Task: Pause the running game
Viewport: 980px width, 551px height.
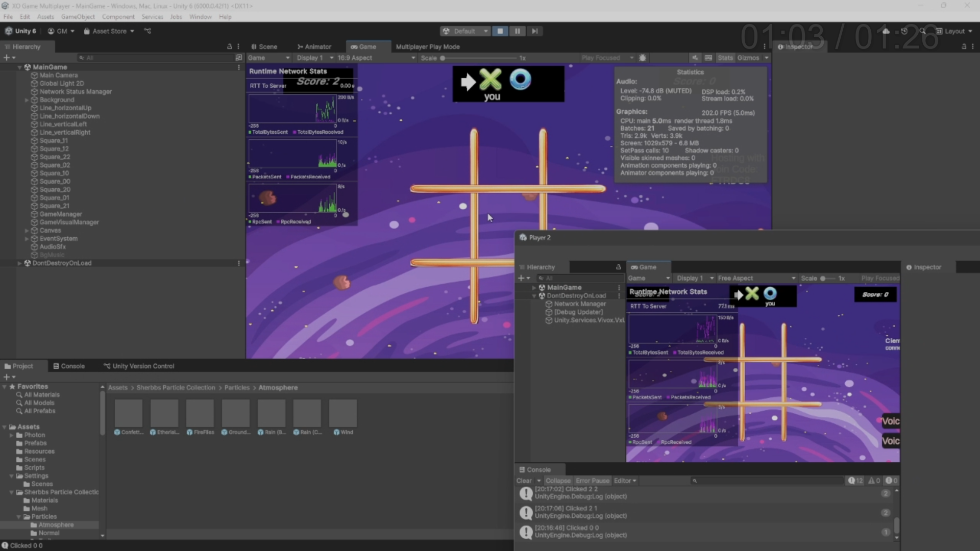Action: click(x=517, y=31)
